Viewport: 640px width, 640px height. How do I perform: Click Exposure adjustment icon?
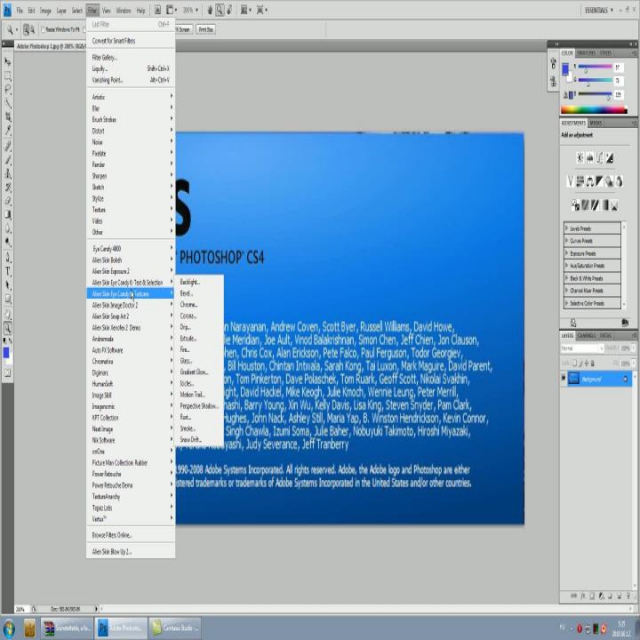point(609,158)
